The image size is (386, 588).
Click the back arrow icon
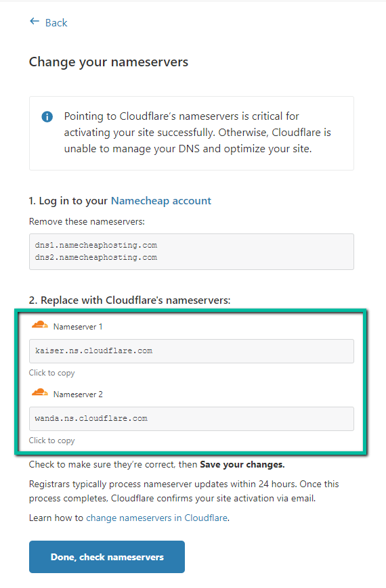tap(35, 22)
